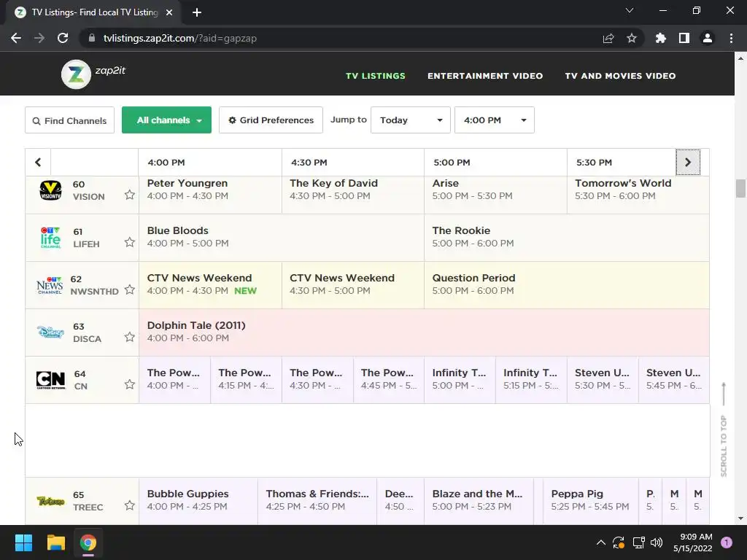Open the 4:00 PM time dropdown
747x560 pixels.
494,120
